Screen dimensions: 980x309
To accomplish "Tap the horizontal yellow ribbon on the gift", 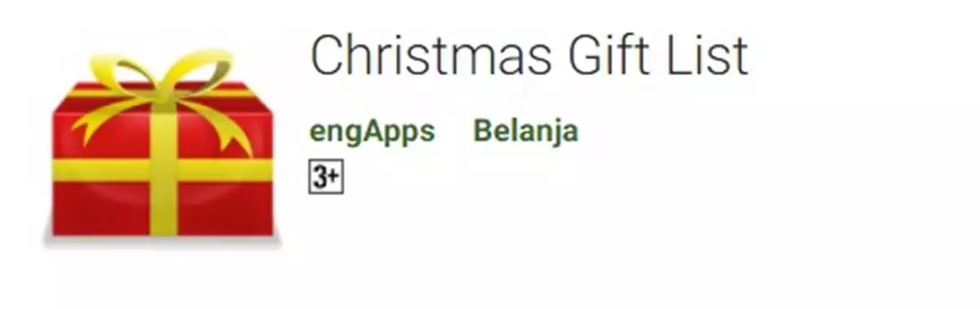I will point(163,169).
